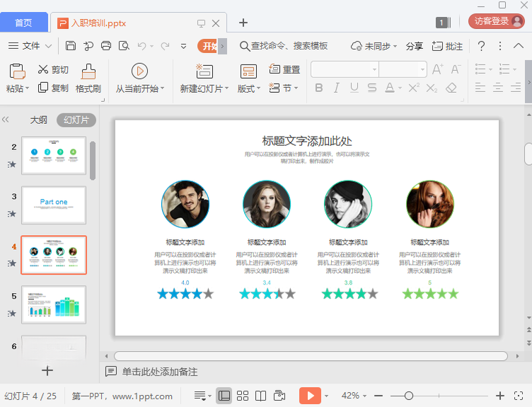This screenshot has width=532, height=407.
Task: Decrease font size with A- icon
Action: [456, 69]
